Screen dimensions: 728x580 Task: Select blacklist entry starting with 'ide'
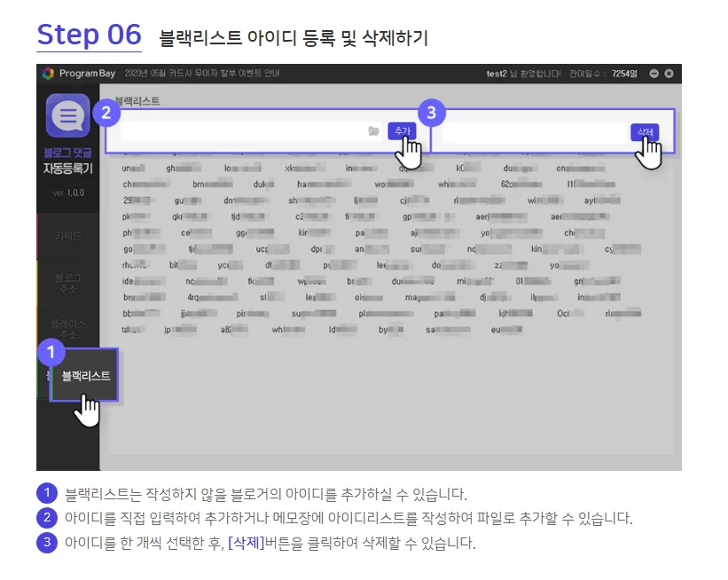coord(144,281)
